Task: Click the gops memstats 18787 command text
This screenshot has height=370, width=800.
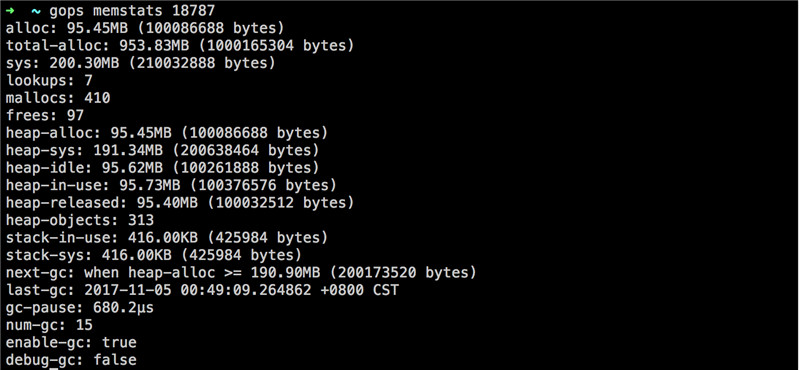Action: 132,11
